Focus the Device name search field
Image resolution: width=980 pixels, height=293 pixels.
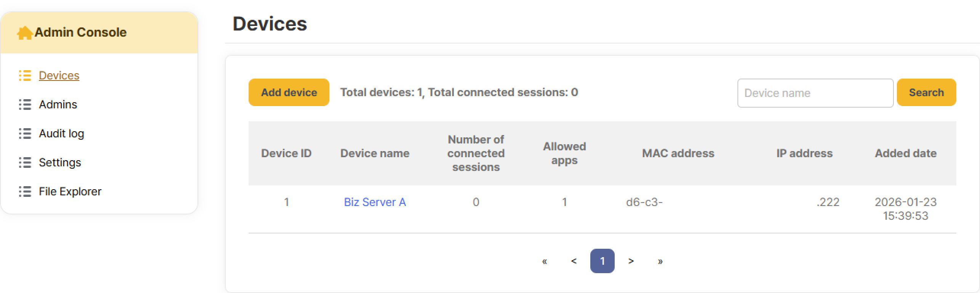coord(815,93)
